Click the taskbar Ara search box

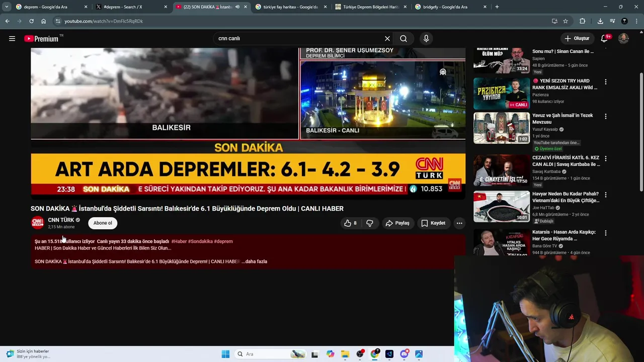pyautogui.click(x=271, y=354)
